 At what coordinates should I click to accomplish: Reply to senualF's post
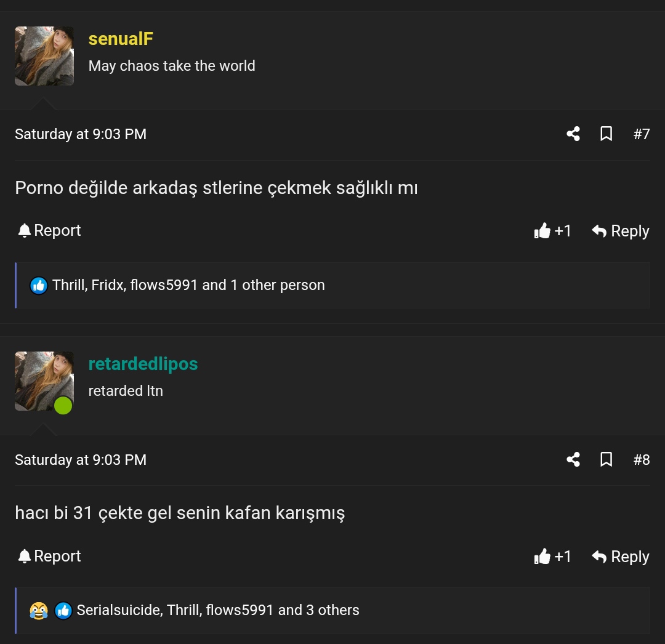621,231
